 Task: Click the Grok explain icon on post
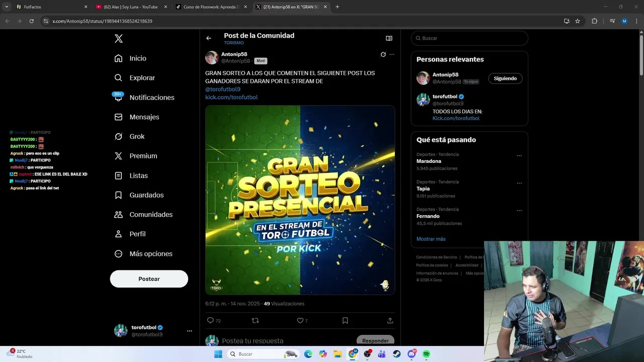383,54
